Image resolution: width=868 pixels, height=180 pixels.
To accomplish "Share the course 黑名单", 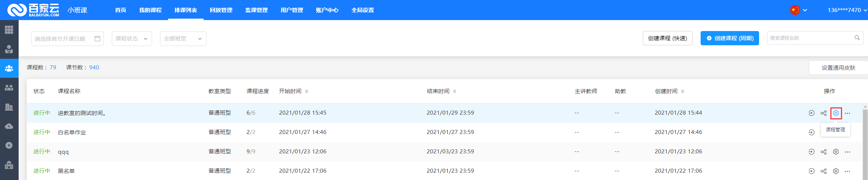I will click(x=823, y=171).
